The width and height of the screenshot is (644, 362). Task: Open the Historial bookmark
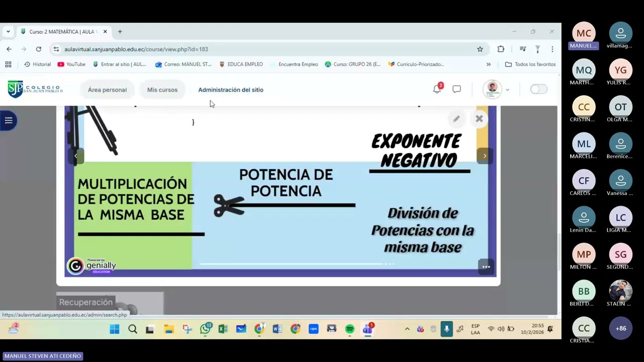click(x=38, y=64)
